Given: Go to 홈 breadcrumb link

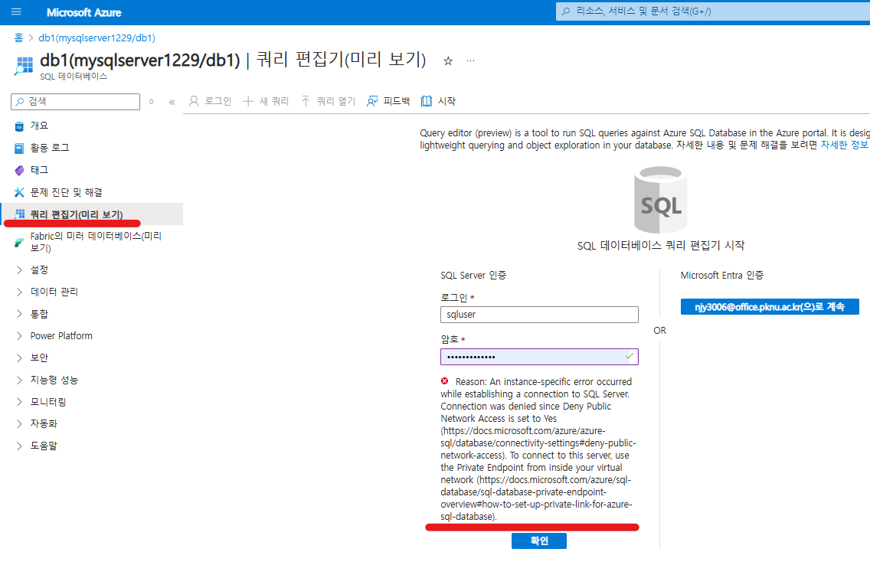Looking at the screenshot, I should point(18,38).
